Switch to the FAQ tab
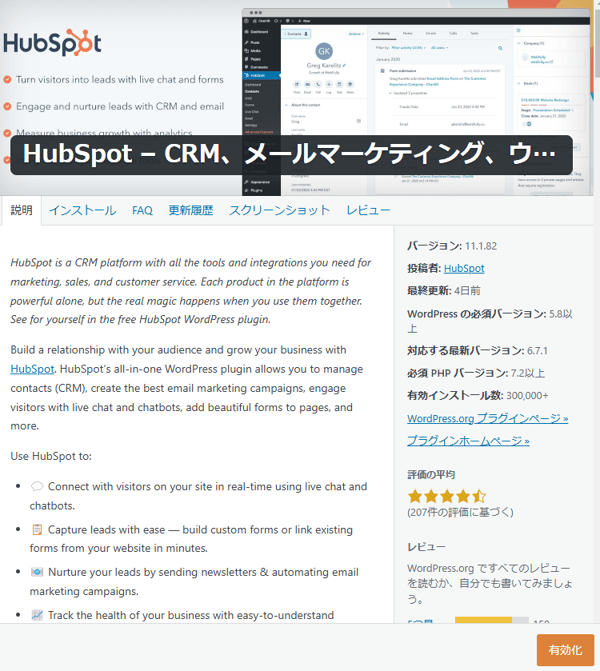600x671 pixels. coord(142,211)
